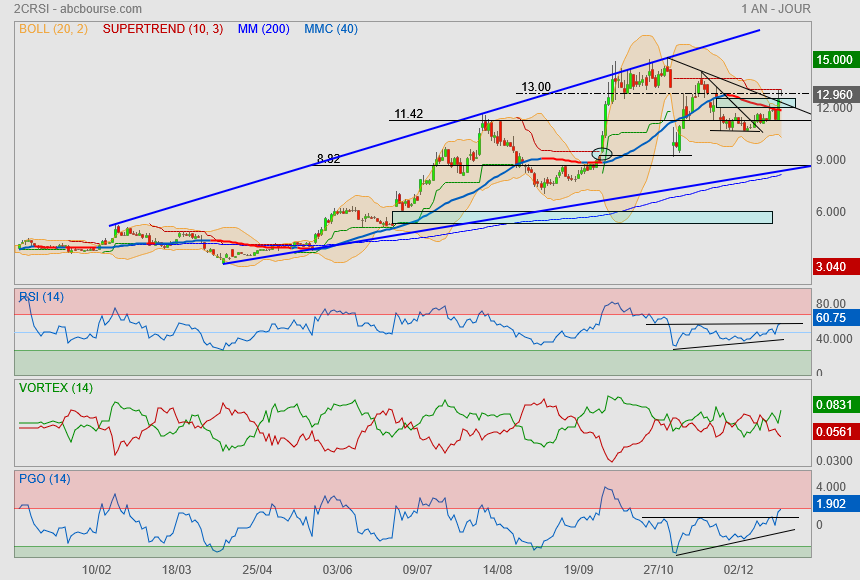Screen dimensions: 860x580
Task: Click the 27/10 date on the time axis
Action: (657, 569)
